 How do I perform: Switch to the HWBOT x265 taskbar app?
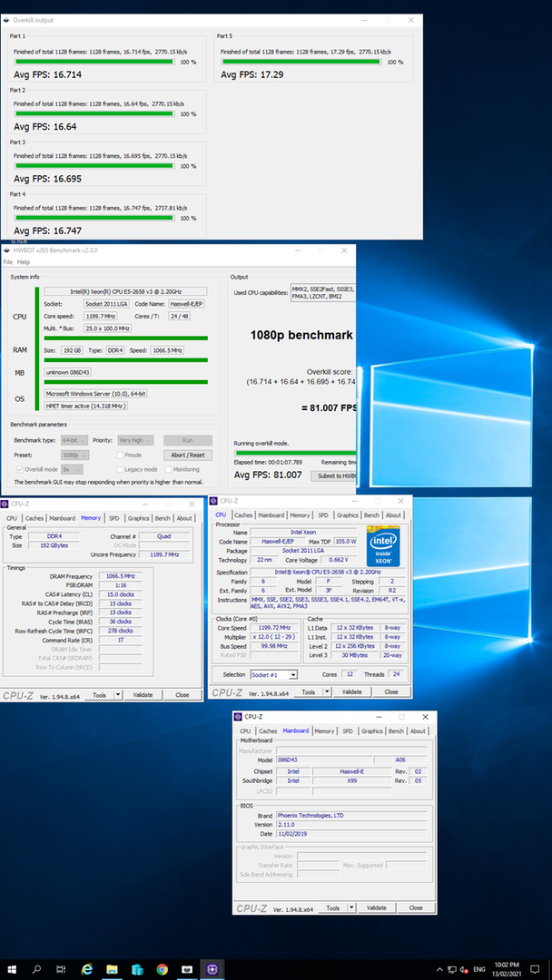187,969
